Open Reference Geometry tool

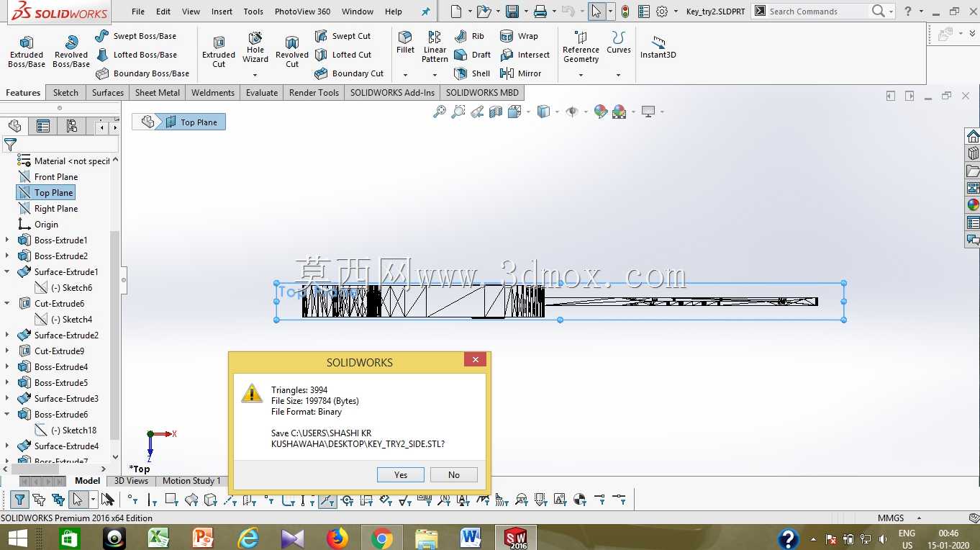point(581,47)
